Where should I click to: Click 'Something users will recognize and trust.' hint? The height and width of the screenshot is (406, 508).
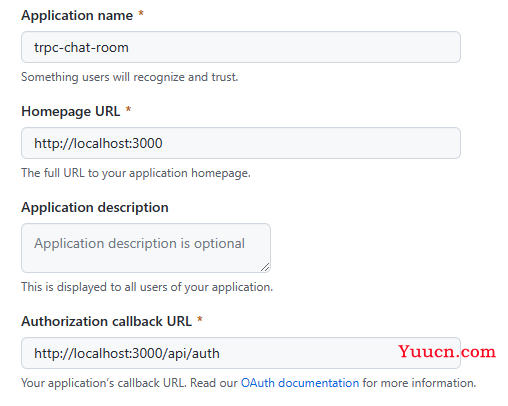coord(130,77)
